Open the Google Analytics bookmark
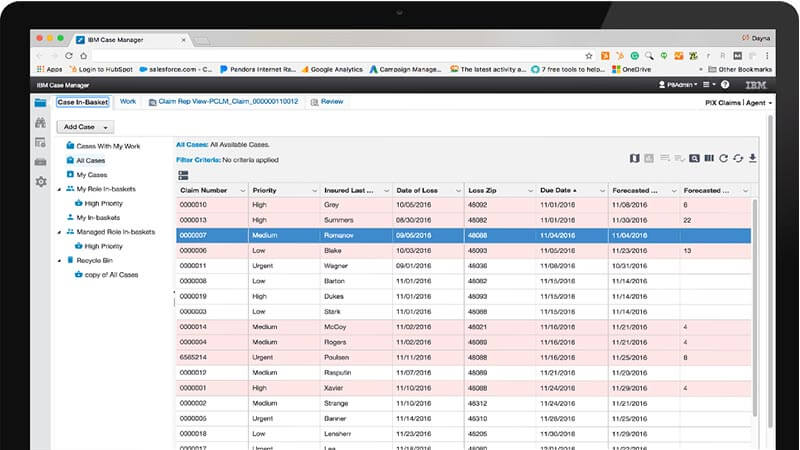This screenshot has height=450, width=800. pyautogui.click(x=332, y=69)
